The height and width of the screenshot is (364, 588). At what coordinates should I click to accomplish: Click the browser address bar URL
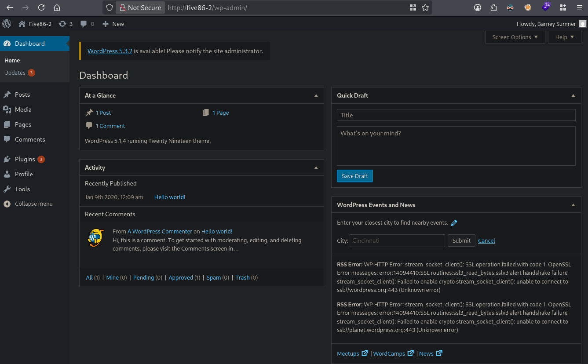point(208,7)
